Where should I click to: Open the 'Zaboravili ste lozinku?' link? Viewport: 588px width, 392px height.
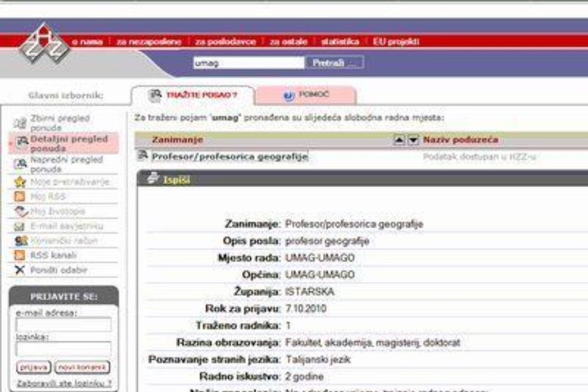tap(64, 383)
